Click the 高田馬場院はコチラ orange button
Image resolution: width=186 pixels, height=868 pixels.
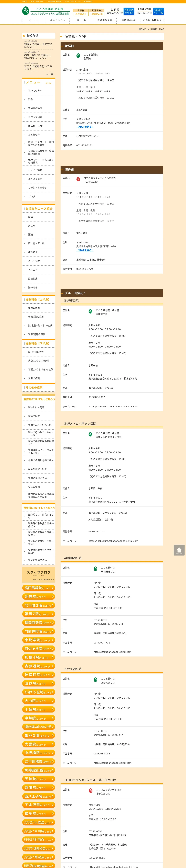39,588
